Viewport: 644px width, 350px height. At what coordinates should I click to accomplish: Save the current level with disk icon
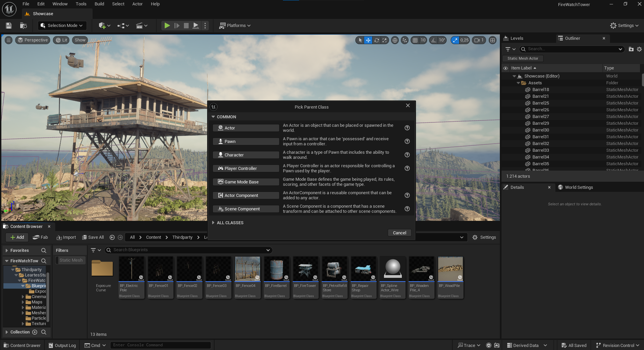[9, 26]
